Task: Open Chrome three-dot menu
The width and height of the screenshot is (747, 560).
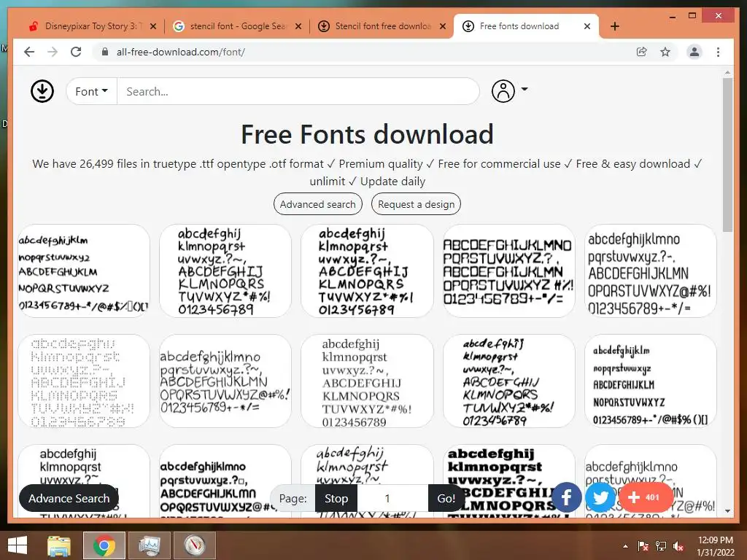Action: click(718, 52)
